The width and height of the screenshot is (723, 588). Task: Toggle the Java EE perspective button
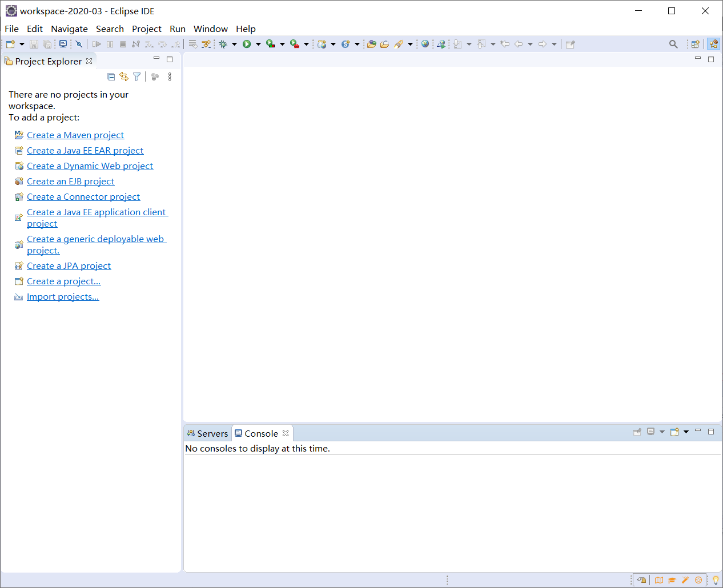coord(713,44)
